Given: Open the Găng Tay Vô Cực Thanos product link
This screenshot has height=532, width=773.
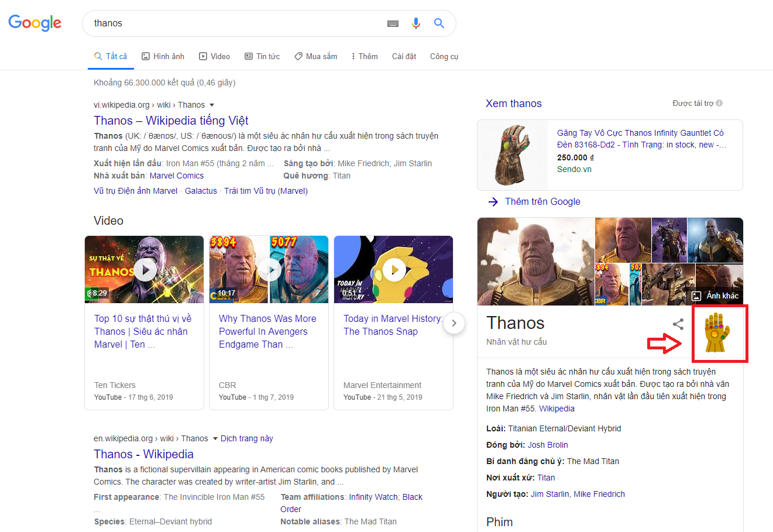Looking at the screenshot, I should (641, 139).
